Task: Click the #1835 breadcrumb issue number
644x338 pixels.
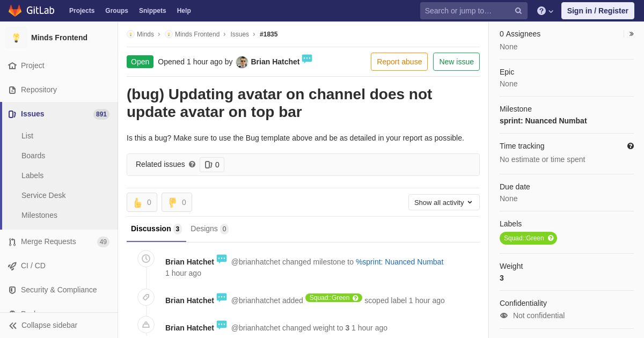Action: click(269, 34)
